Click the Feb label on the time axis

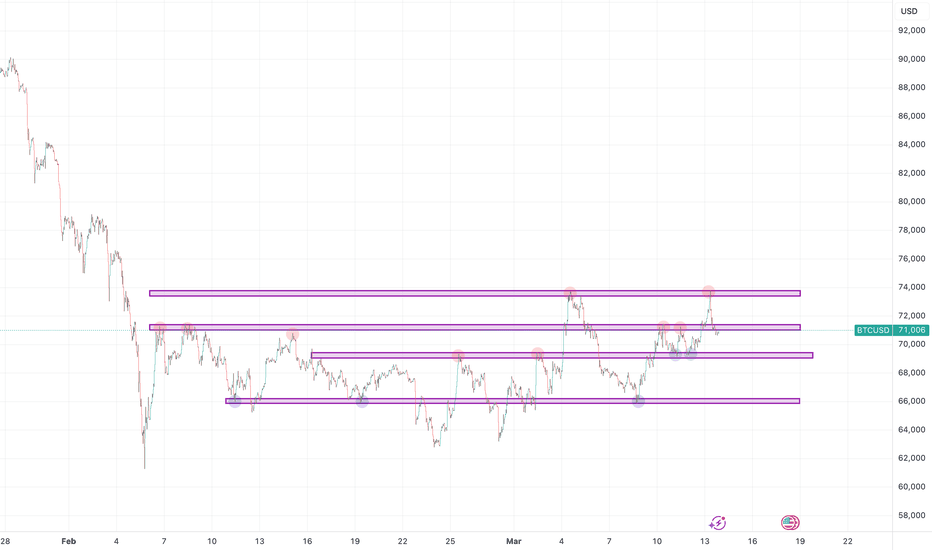click(69, 541)
